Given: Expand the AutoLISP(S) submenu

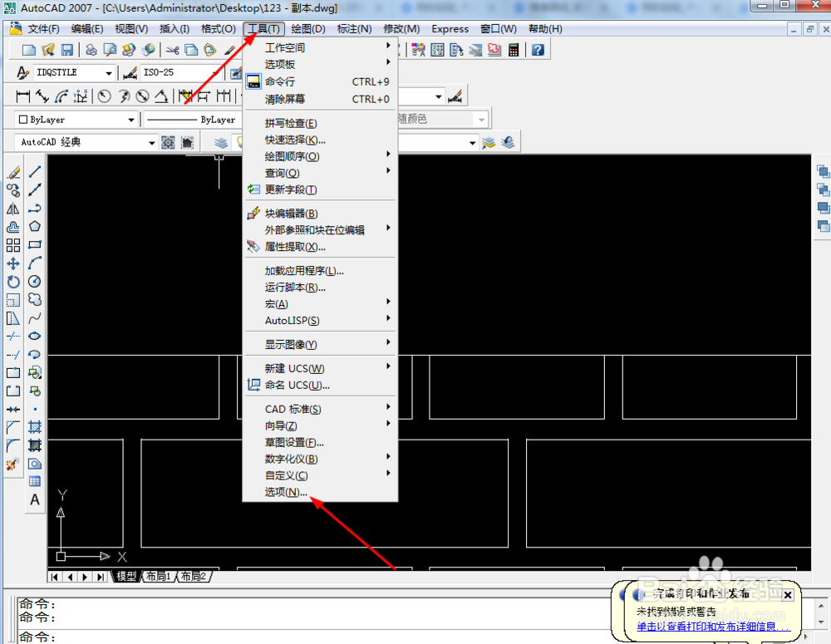Looking at the screenshot, I should pyautogui.click(x=320, y=321).
